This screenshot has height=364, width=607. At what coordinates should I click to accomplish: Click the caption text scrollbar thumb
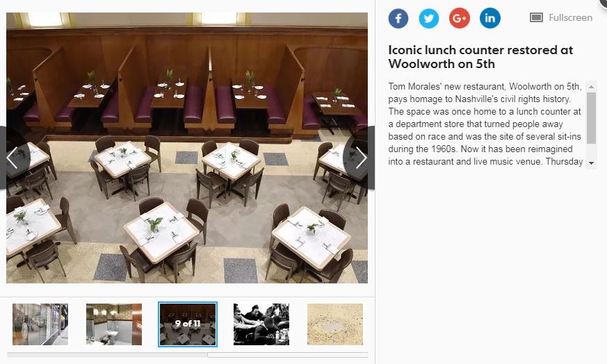point(591,118)
